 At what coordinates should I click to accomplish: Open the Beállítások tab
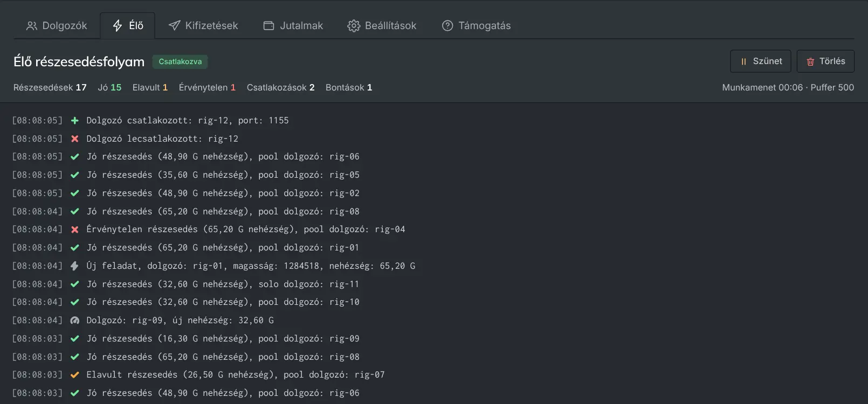[x=382, y=26]
